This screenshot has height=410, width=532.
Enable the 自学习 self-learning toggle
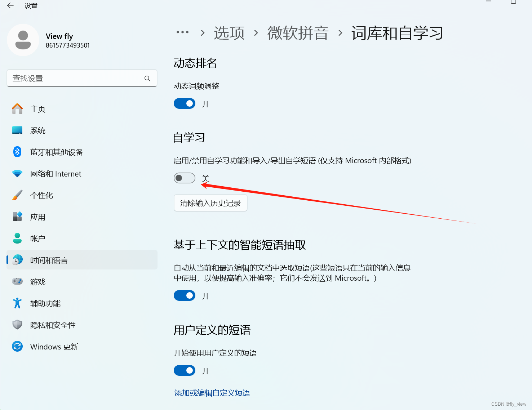[185, 178]
